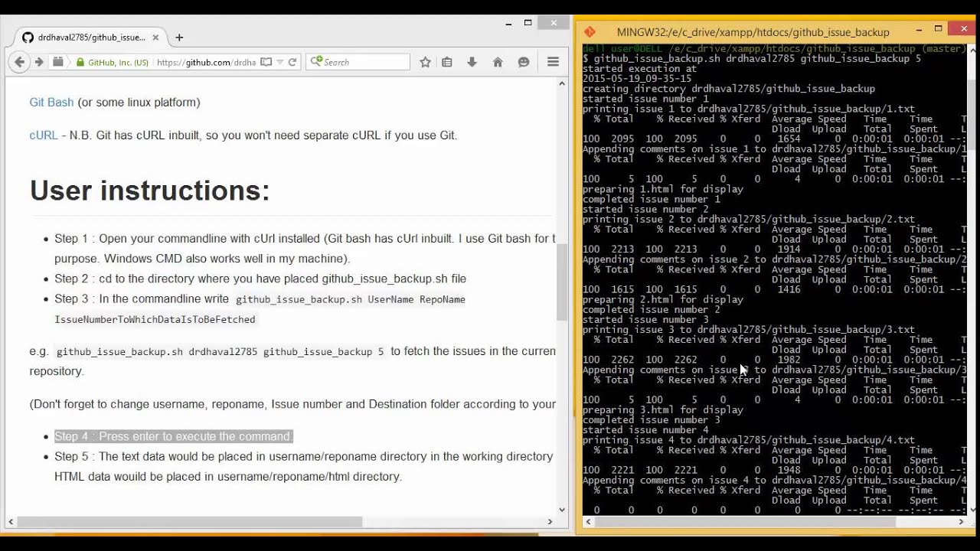The width and height of the screenshot is (980, 551).
Task: Open the MINGW32 window Git icon menu
Action: pos(590,32)
